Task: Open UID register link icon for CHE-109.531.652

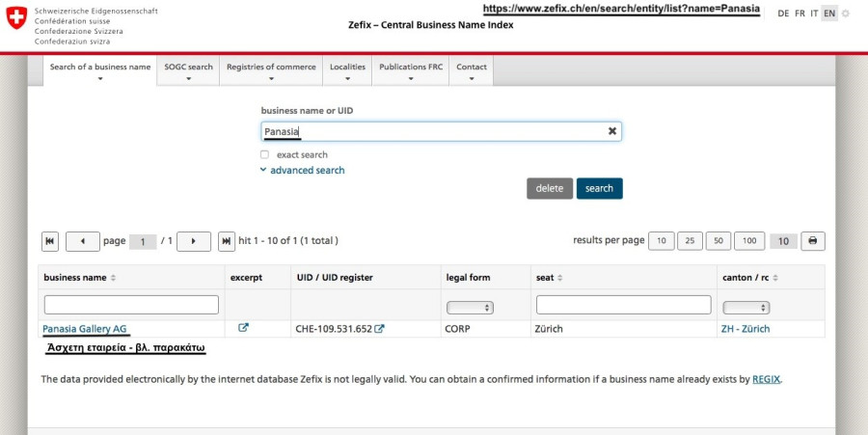Action: pyautogui.click(x=379, y=329)
